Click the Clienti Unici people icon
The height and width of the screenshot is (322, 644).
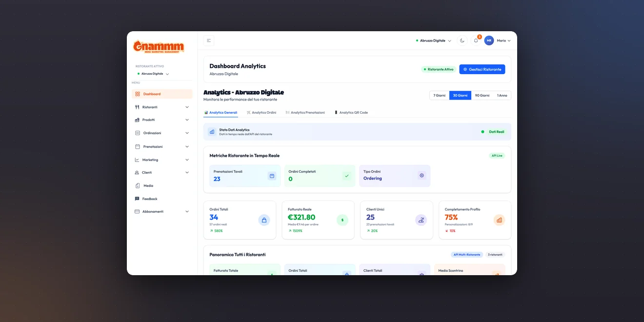tap(421, 220)
